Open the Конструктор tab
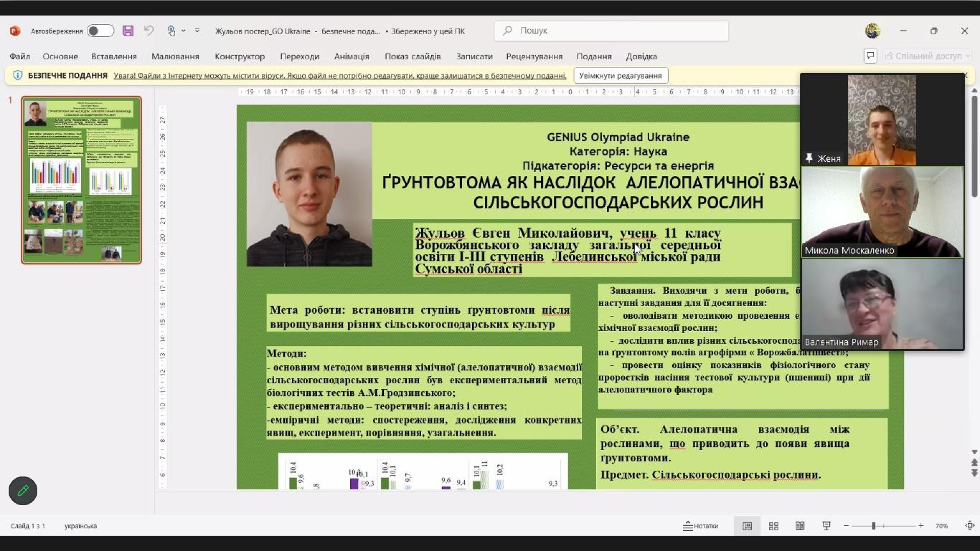Viewport: 980px width, 551px height. coord(239,56)
